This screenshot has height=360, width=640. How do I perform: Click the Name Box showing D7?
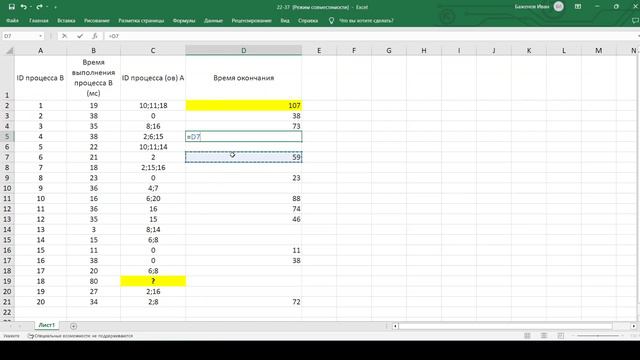point(20,36)
